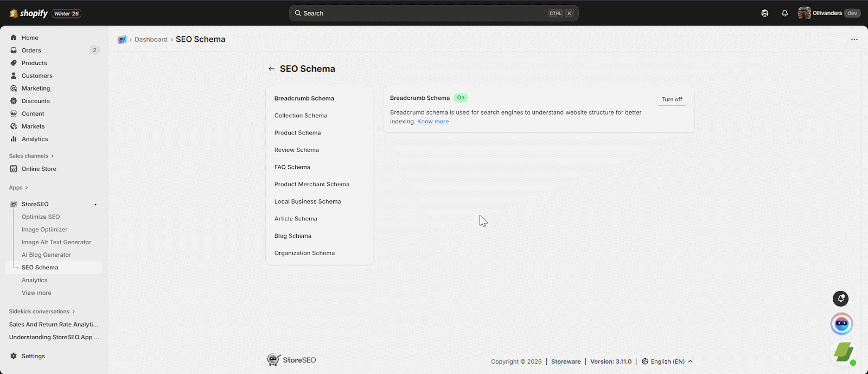The height and width of the screenshot is (374, 868).
Task: Open the Know more link
Action: [433, 122]
